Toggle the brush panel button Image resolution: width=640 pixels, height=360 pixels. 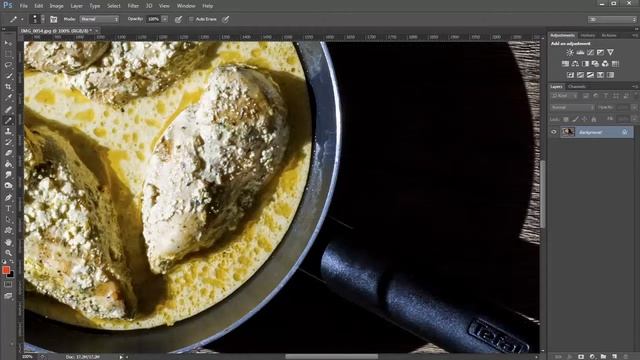tap(53, 19)
